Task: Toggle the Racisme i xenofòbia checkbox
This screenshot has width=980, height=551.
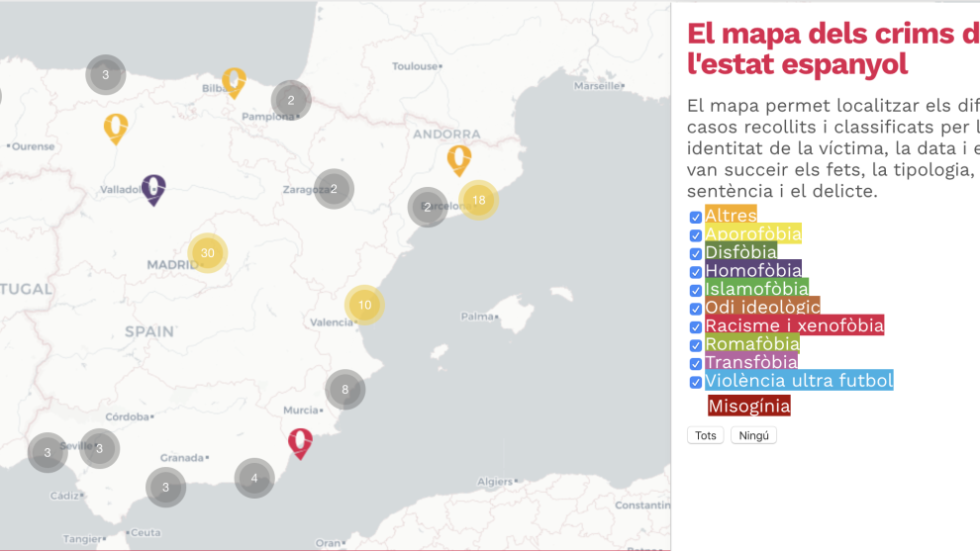Action: [x=696, y=327]
